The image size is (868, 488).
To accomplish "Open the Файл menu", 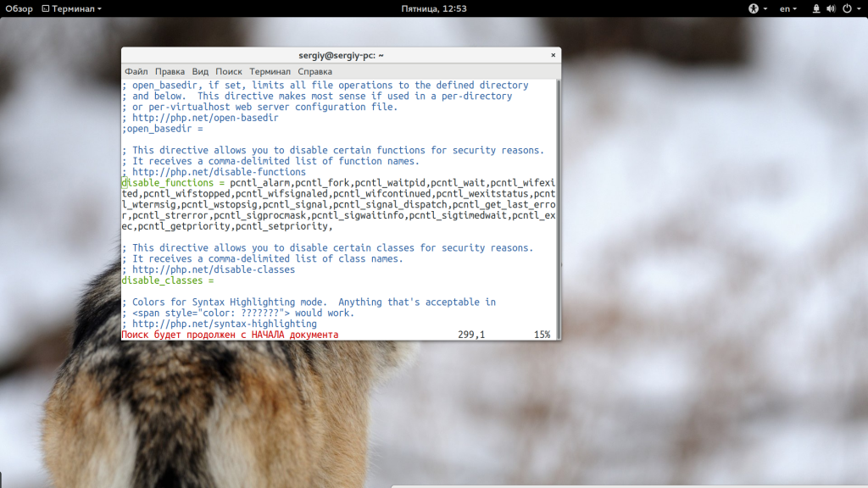I will pyautogui.click(x=136, y=72).
